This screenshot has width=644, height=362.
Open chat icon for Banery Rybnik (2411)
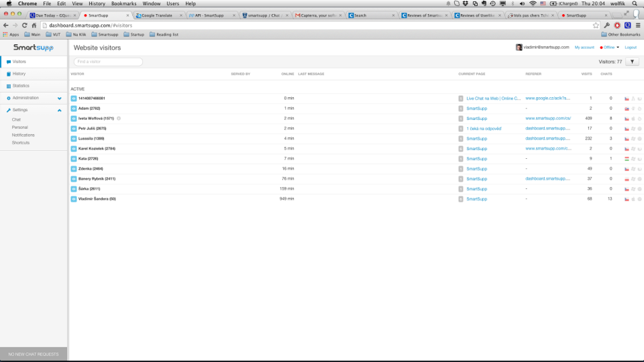click(74, 179)
